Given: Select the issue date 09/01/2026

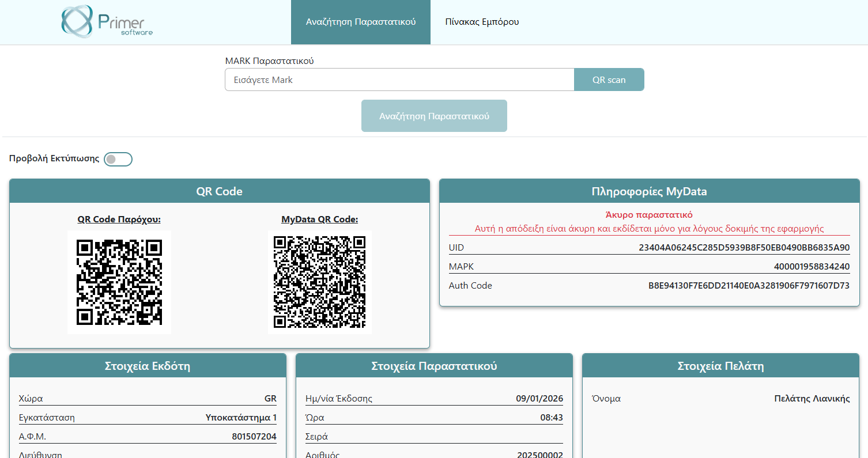Looking at the screenshot, I should point(539,399).
